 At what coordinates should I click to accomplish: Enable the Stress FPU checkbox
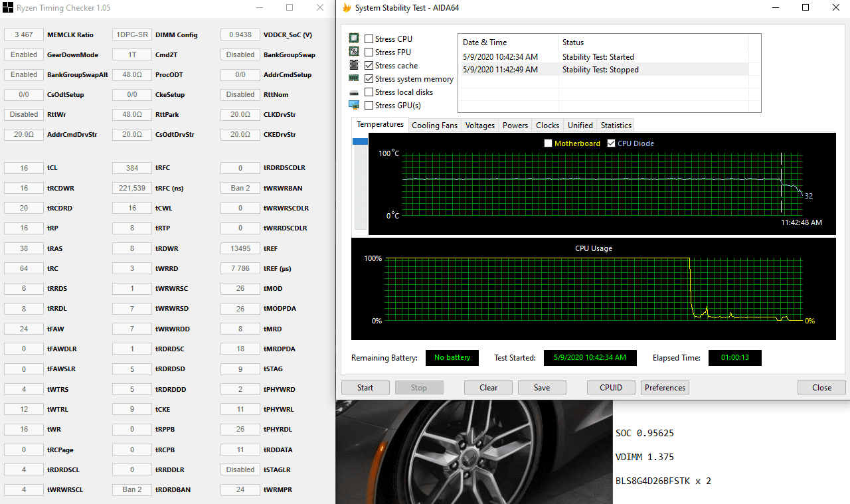pos(369,52)
